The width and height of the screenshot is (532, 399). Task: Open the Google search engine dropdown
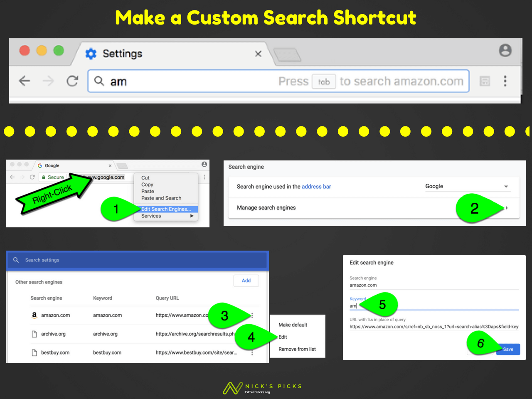[x=506, y=186]
